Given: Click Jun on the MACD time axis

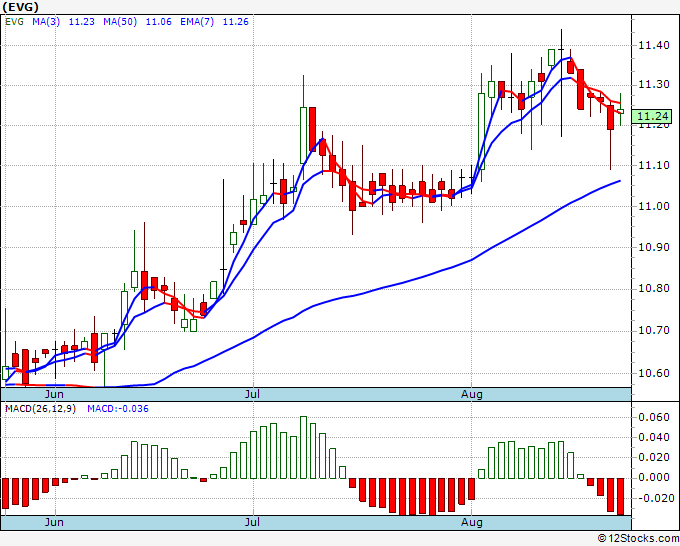Looking at the screenshot, I should tap(54, 522).
